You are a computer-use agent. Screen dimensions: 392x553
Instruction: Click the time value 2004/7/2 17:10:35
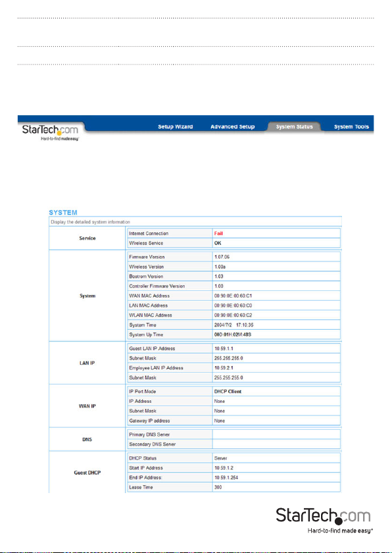point(234,325)
